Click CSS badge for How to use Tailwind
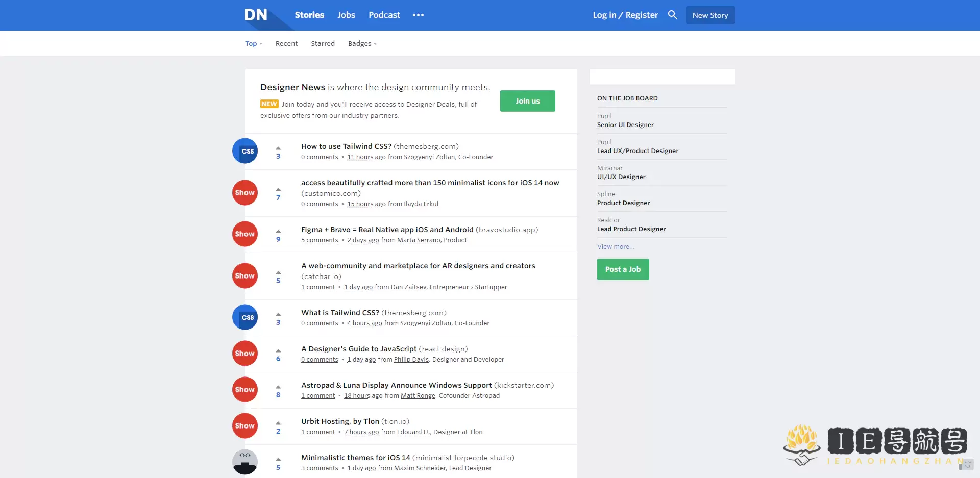 pos(245,151)
